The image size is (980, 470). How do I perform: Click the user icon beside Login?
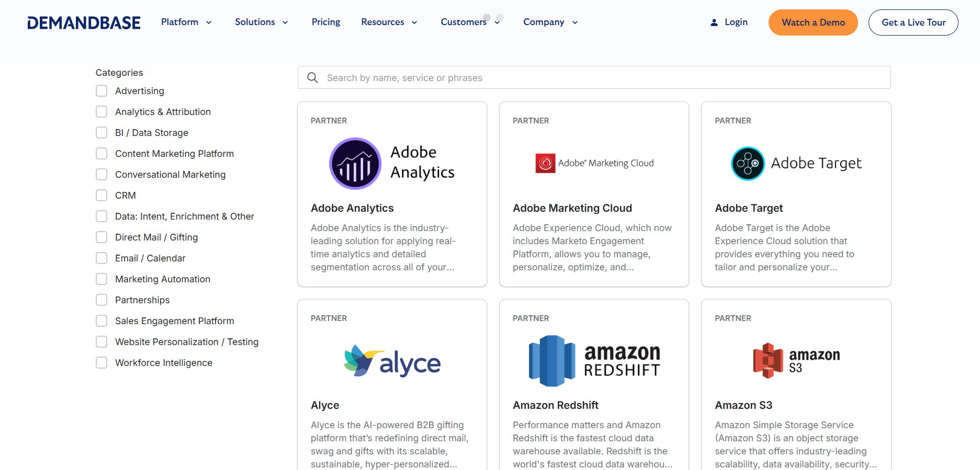(714, 22)
